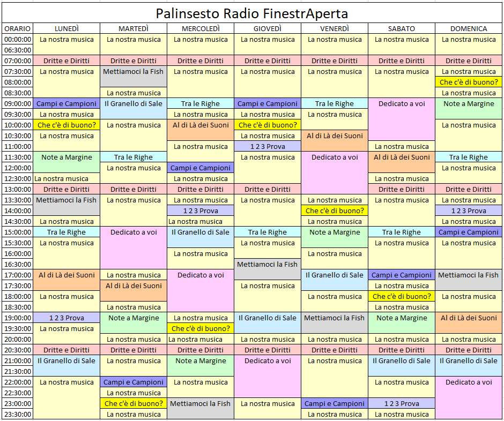Select Friday's 10:30 Al di Là dei Suoni cell

pos(335,141)
